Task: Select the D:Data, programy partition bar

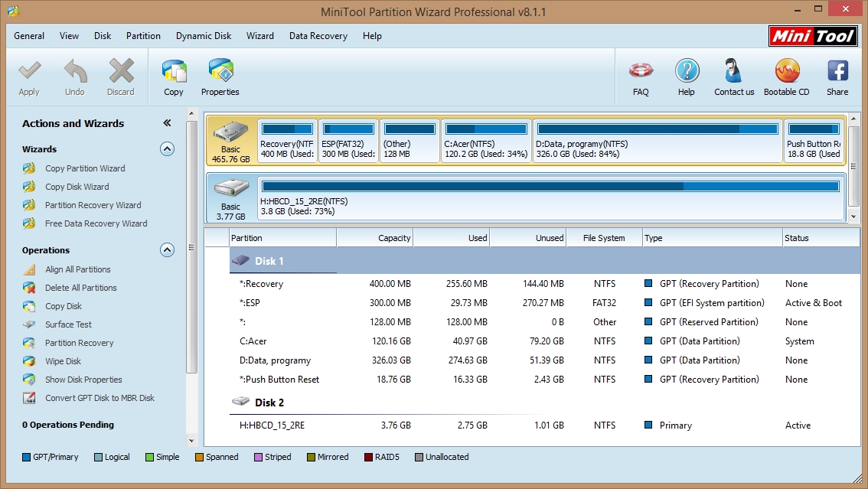Action: [657, 140]
